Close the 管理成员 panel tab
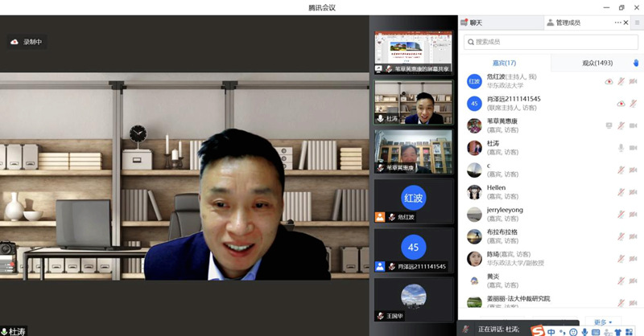The width and height of the screenshot is (644, 336). click(x=625, y=23)
